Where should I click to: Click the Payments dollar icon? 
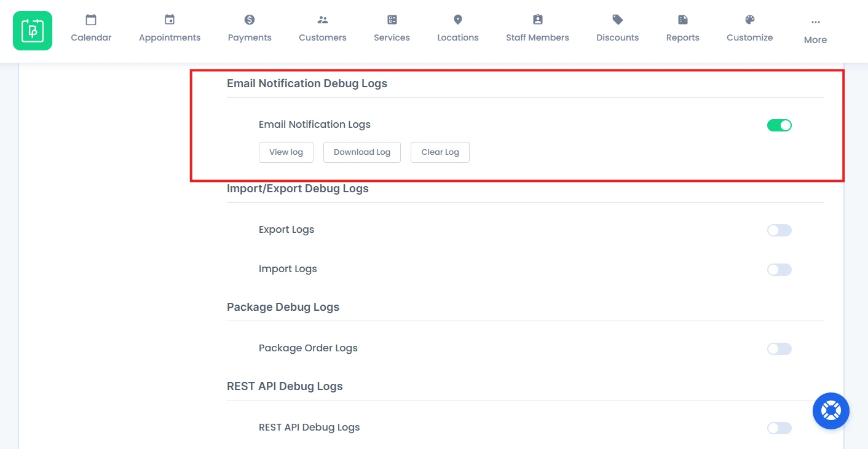coord(250,20)
